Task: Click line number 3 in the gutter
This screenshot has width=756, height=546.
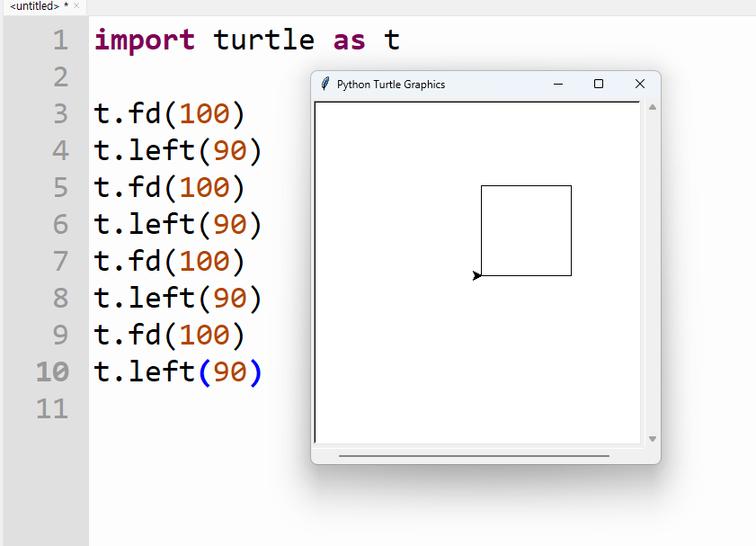Action: pos(60,114)
